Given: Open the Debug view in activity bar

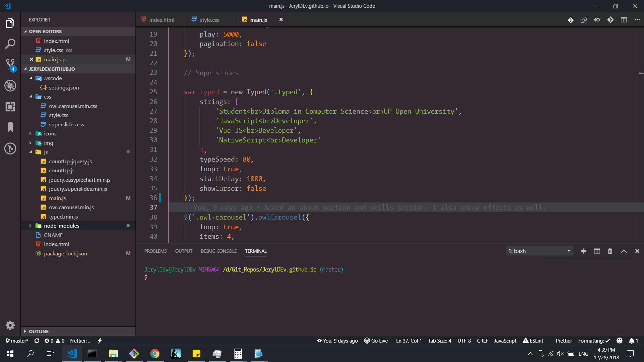Looking at the screenshot, I should [x=10, y=85].
